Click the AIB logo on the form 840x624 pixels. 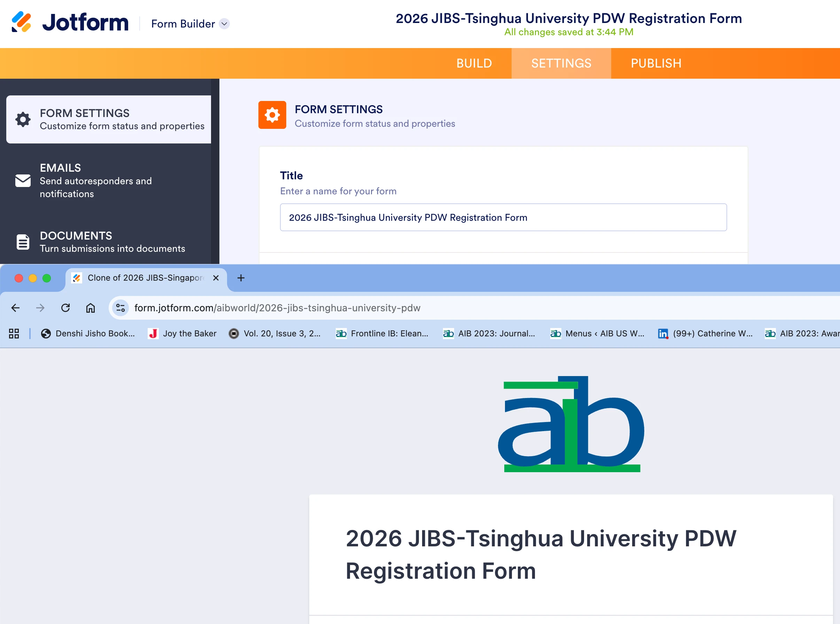coord(572,425)
